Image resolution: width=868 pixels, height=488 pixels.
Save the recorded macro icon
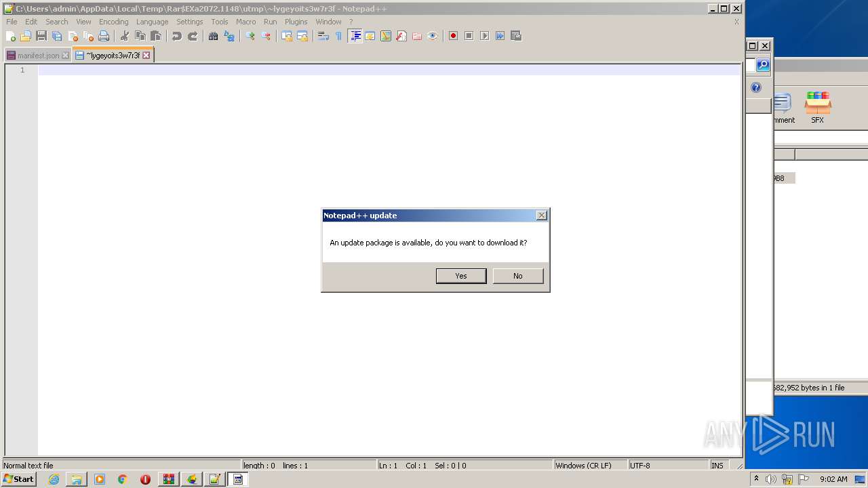click(x=516, y=36)
